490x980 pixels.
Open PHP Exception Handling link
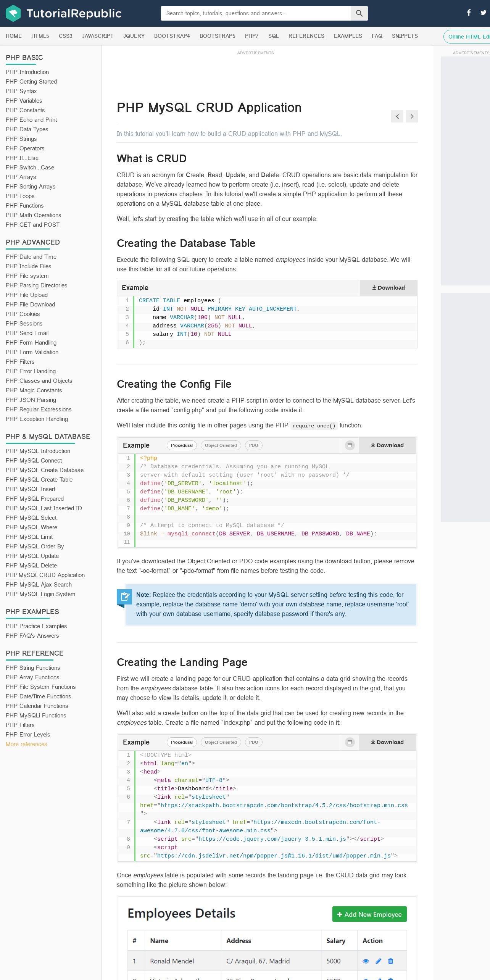point(37,419)
